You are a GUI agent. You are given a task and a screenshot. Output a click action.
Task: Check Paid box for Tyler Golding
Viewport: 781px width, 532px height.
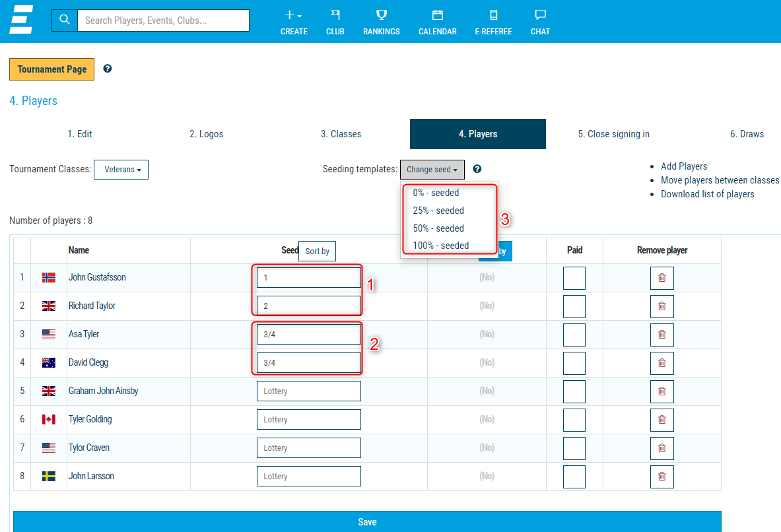tap(574, 420)
